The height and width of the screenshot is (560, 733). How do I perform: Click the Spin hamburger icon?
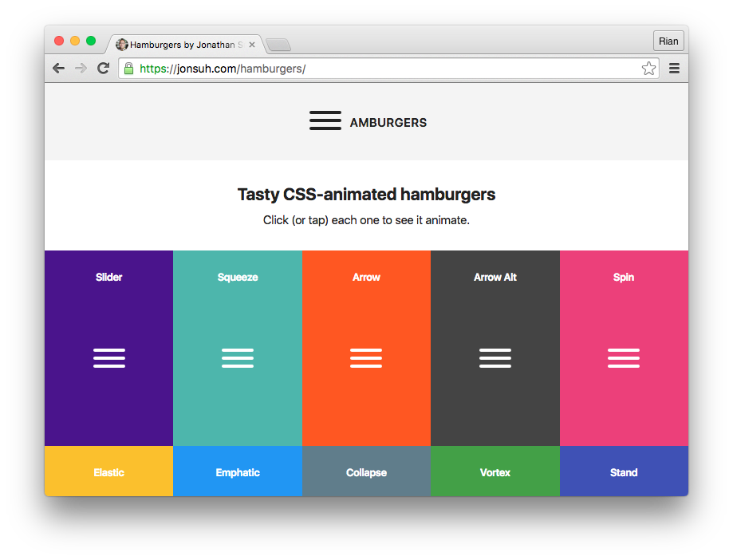coord(623,358)
